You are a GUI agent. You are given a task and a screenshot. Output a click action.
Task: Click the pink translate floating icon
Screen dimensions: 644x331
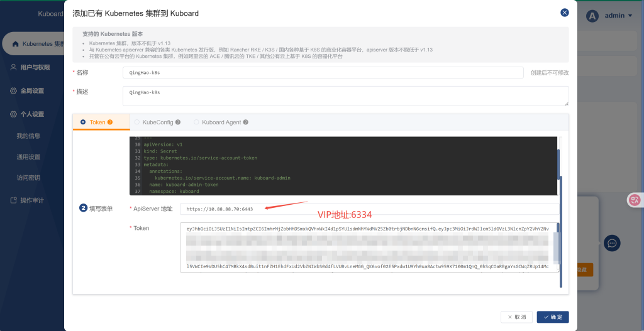tap(635, 200)
